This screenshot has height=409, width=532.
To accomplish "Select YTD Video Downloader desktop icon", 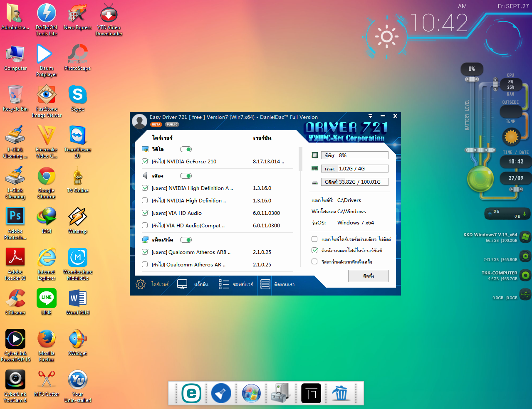I will [x=109, y=19].
